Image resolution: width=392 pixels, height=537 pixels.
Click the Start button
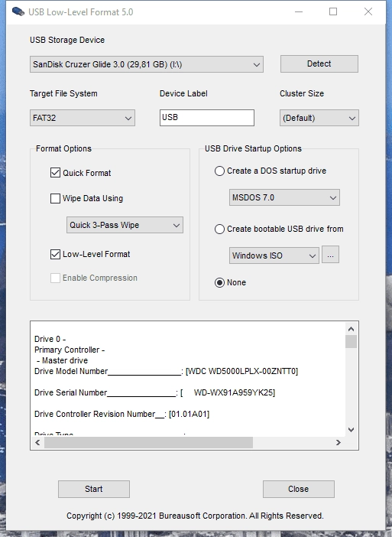(94, 489)
